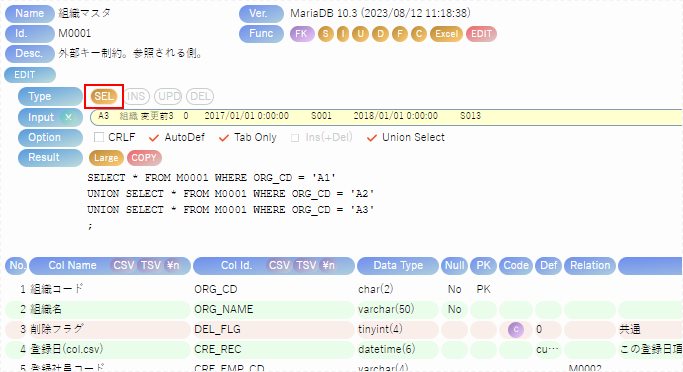Click the Func label pill

(x=261, y=34)
